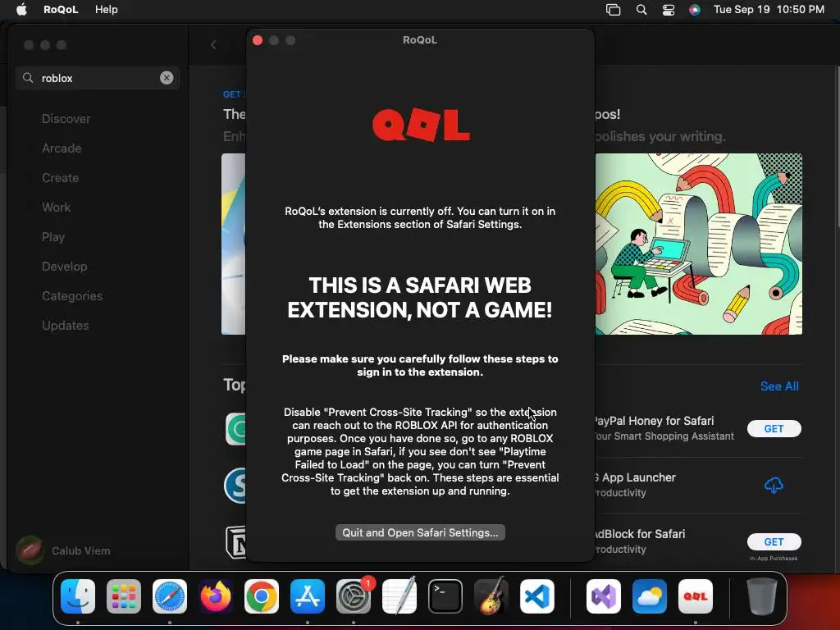Viewport: 840px width, 630px height.
Task: Open Firefox from the Dock
Action: pyautogui.click(x=216, y=596)
